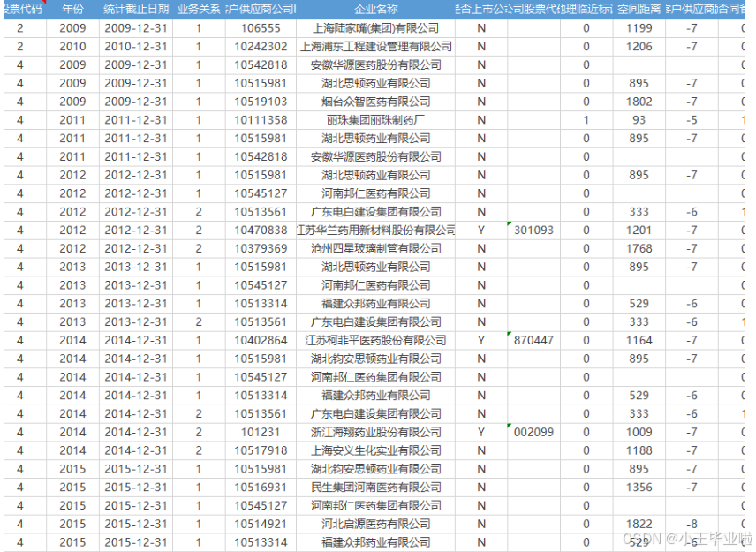Click the distance cell 1009
Image resolution: width=756 pixels, height=552 pixels.
click(x=639, y=433)
